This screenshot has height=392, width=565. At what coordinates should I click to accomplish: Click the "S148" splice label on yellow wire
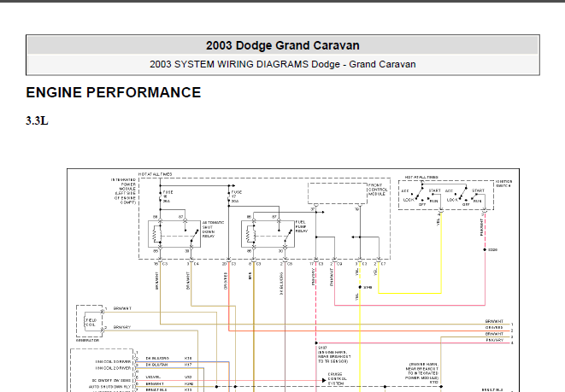(x=368, y=288)
